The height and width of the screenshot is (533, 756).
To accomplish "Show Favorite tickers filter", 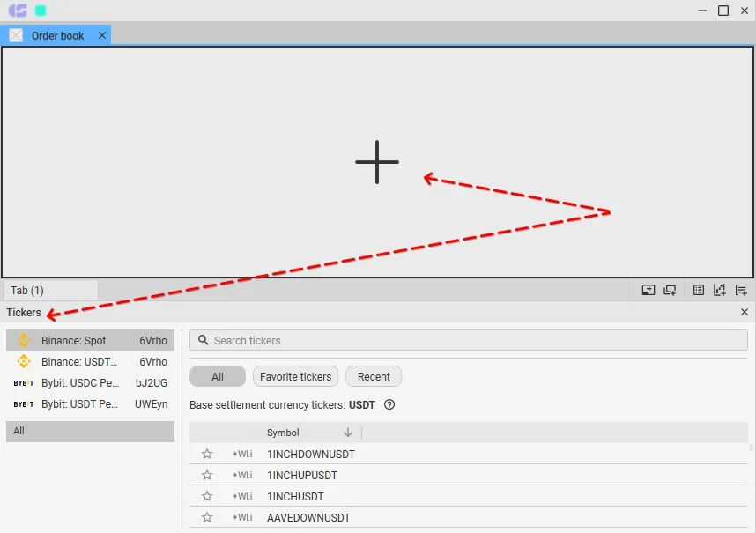I will click(x=296, y=377).
